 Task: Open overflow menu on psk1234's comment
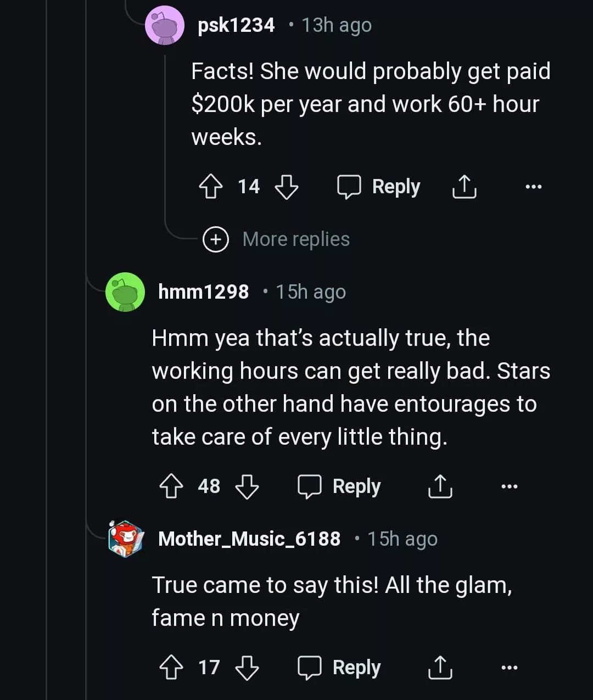[533, 187]
